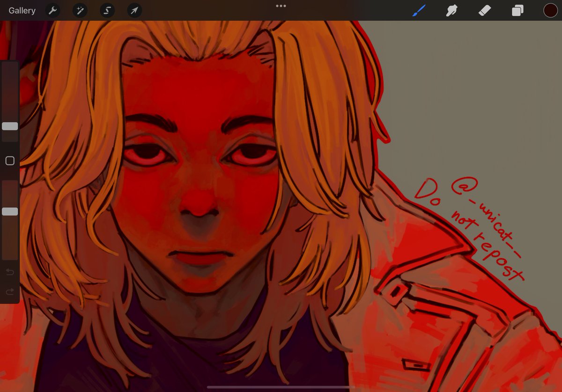Tap the home indicator bar at bottom
Screen dimensions: 562x392
click(x=281, y=387)
